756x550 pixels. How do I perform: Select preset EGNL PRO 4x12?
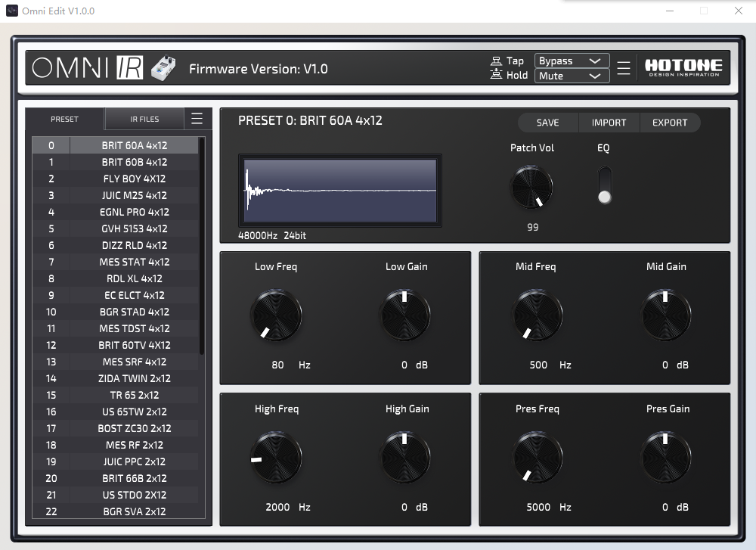coord(115,212)
